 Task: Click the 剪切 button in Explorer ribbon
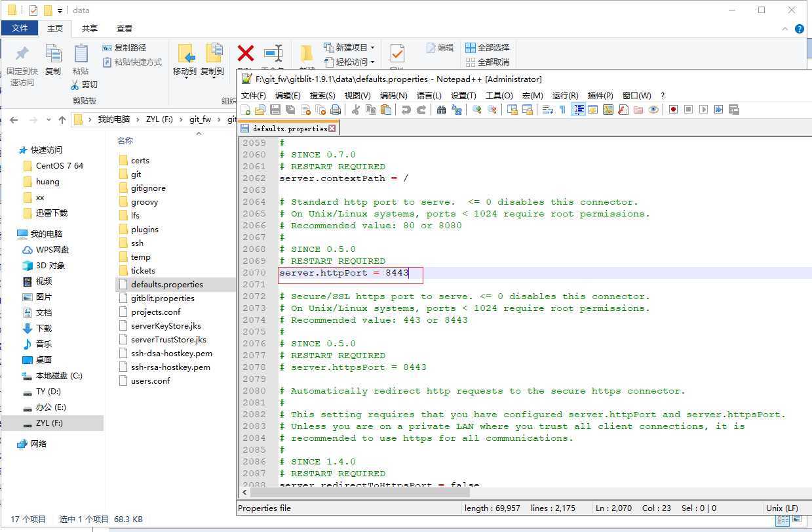85,84
